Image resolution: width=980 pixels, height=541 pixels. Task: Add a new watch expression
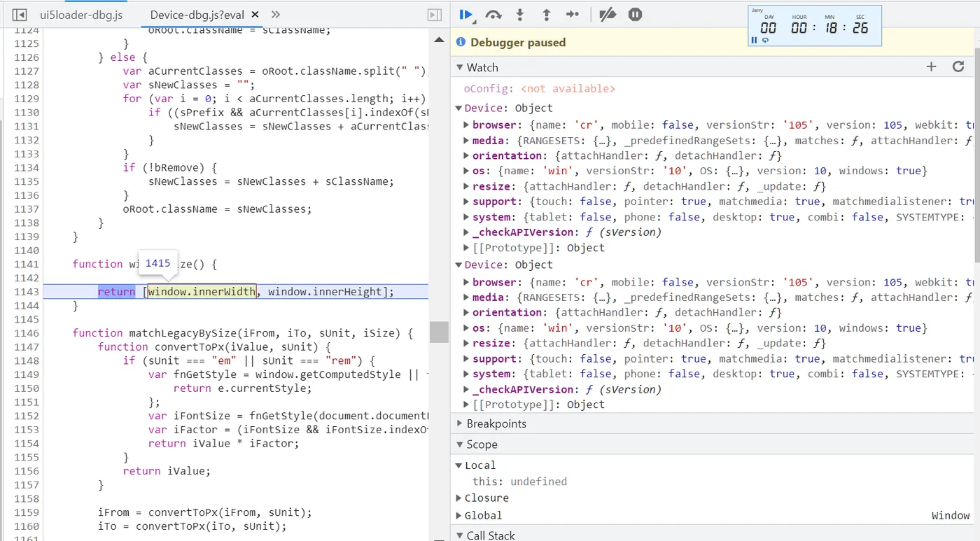click(931, 67)
